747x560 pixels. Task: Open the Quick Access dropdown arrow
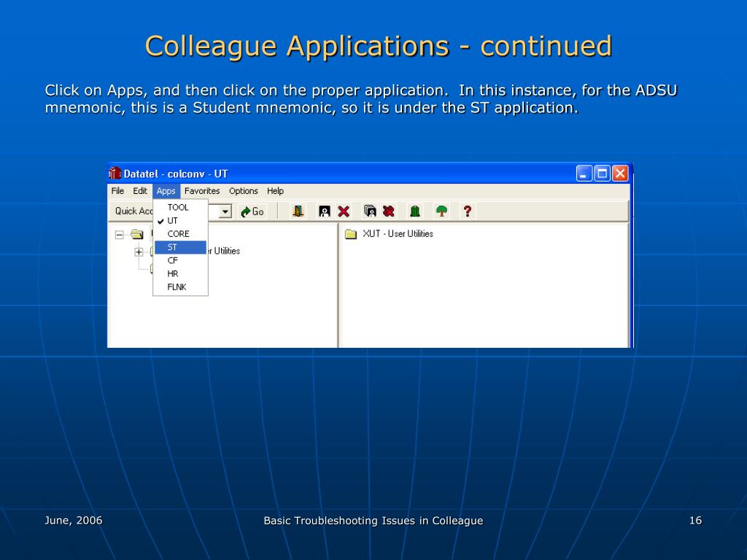click(x=225, y=211)
